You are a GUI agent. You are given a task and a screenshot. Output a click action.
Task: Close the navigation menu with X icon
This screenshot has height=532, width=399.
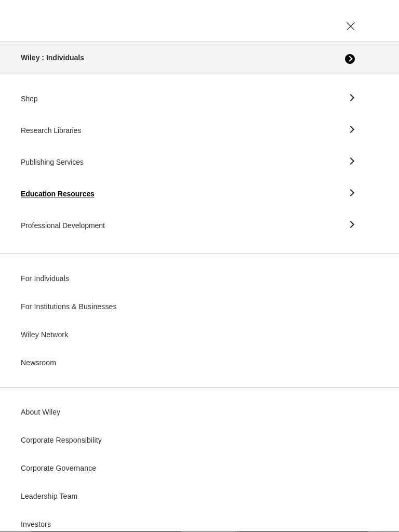(x=351, y=26)
